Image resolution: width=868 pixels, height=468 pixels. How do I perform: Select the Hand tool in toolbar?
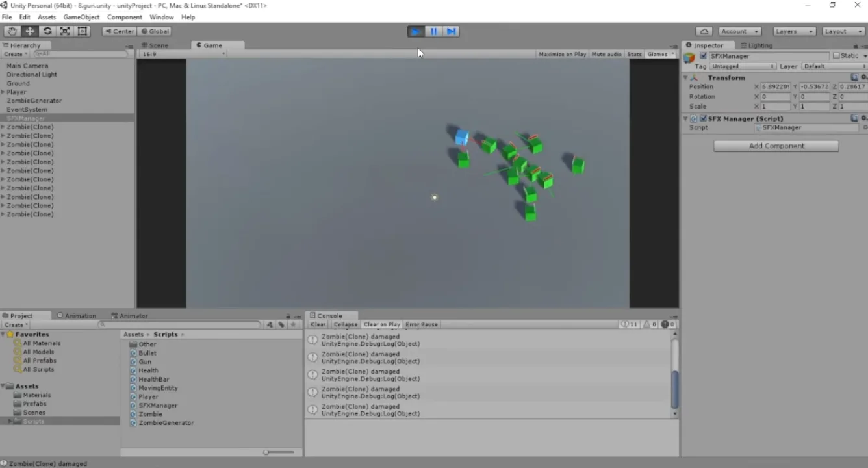pyautogui.click(x=12, y=31)
